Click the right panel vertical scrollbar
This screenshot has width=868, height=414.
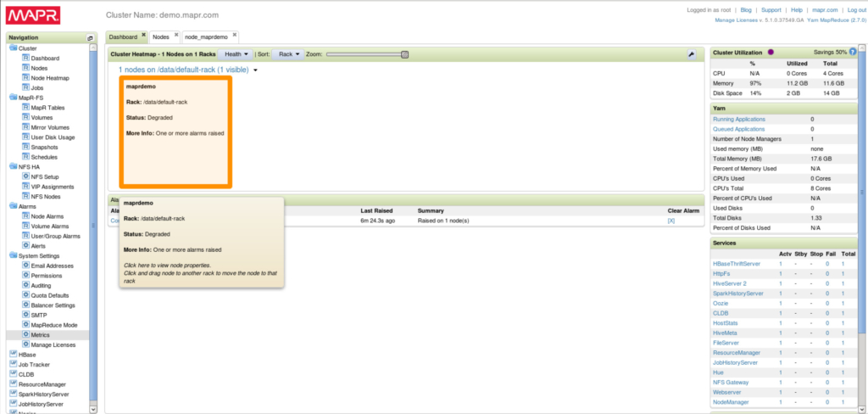pos(862,192)
